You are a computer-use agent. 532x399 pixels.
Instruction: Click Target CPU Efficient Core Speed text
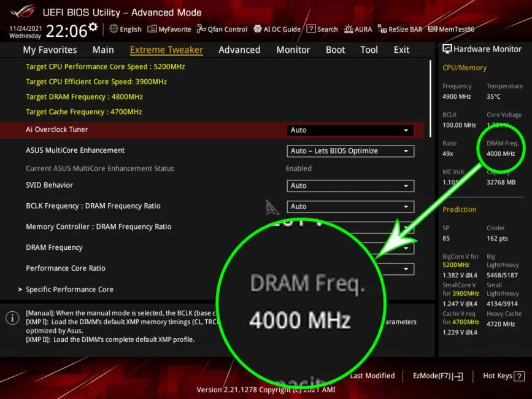[96, 82]
